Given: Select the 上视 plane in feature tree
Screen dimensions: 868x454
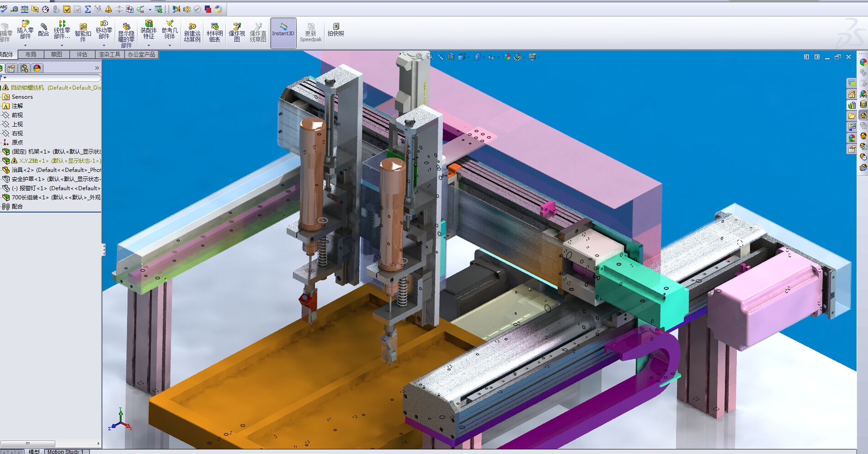Looking at the screenshot, I should click(12, 124).
